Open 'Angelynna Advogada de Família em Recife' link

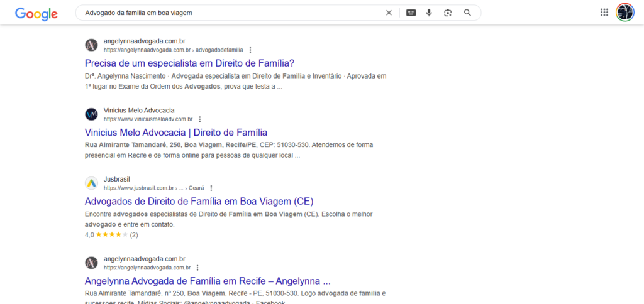pos(208,281)
